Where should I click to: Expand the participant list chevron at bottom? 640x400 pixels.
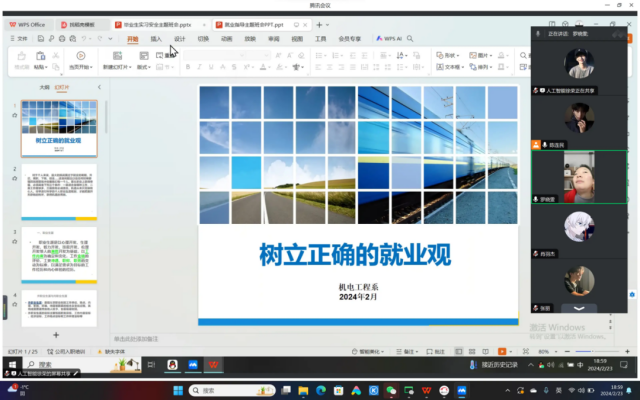click(578, 308)
